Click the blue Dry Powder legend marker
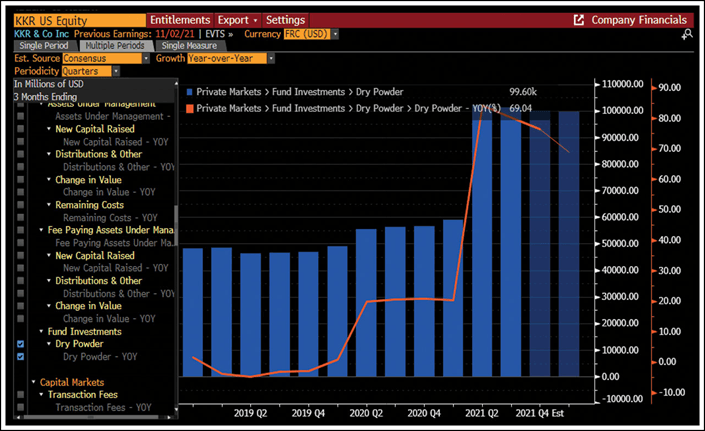The height and width of the screenshot is (431, 705). pos(188,91)
